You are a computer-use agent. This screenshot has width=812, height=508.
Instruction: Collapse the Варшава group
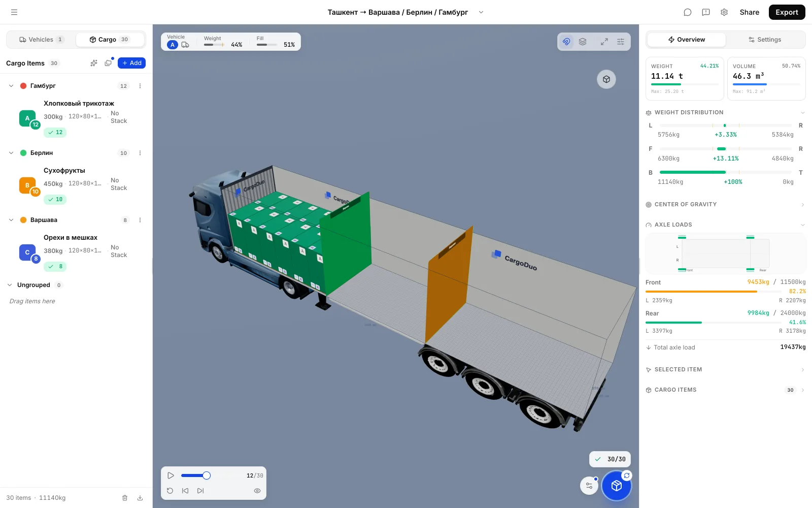coord(11,220)
